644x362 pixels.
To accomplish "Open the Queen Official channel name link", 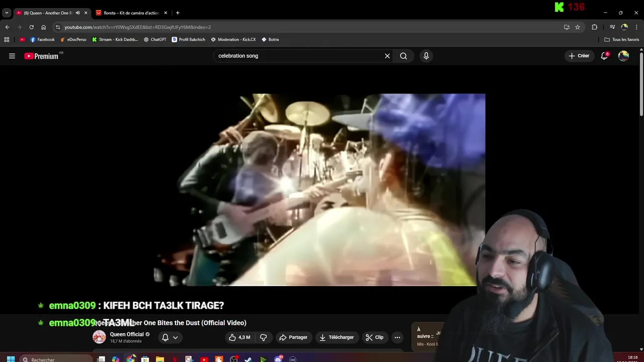I will (x=127, y=334).
